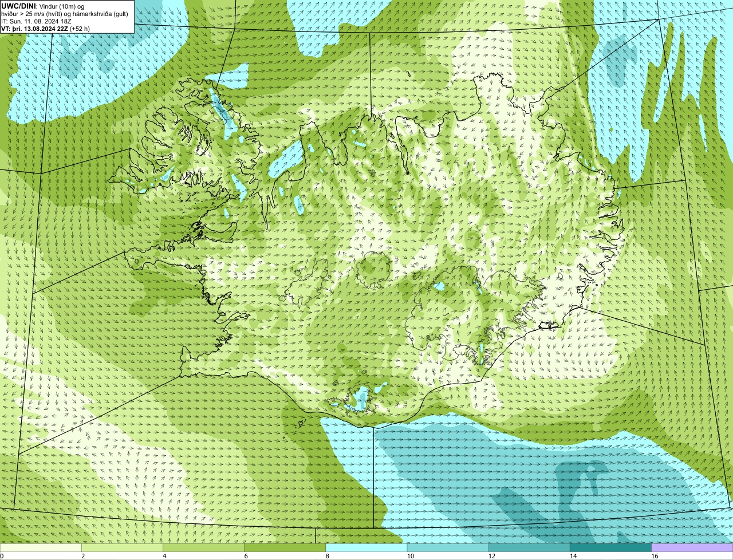Click the lavender 16+ m/s legend swatch
Screen dimensions: 733x560
point(692,547)
